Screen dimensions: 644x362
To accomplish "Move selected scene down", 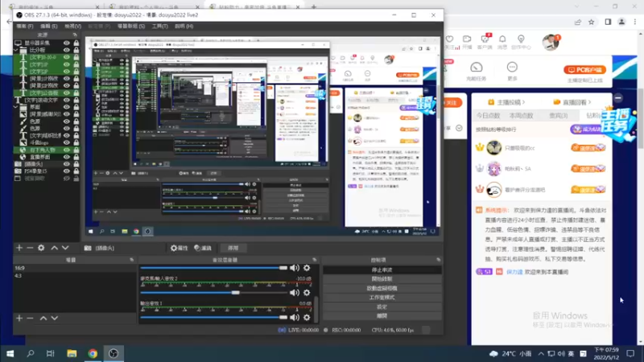I will point(54,318).
